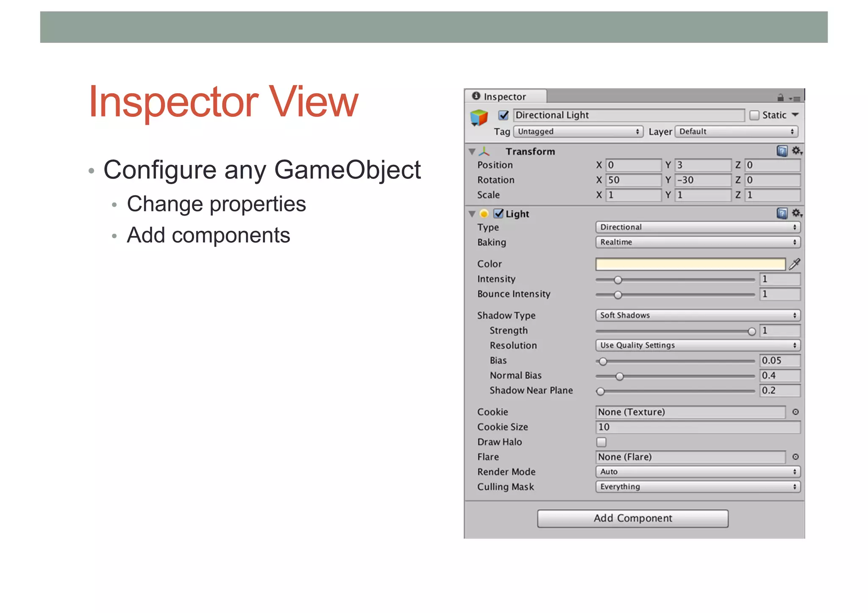
Task: Click the Position Z input field
Action: (x=773, y=165)
